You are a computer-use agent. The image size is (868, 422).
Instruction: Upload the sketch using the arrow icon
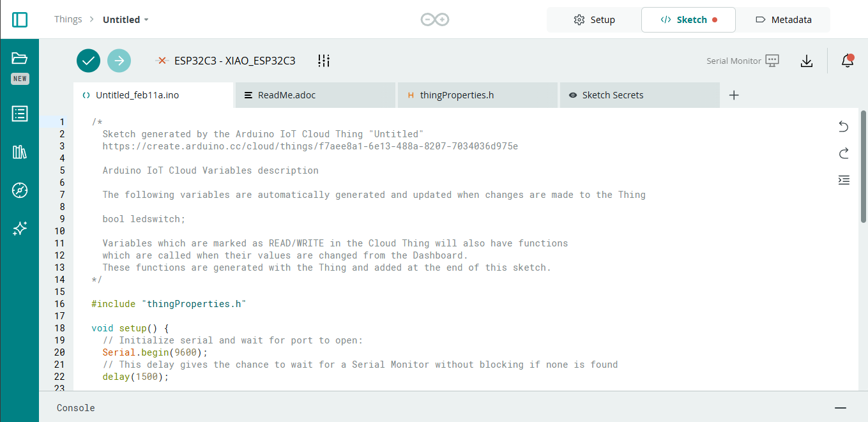tap(119, 60)
